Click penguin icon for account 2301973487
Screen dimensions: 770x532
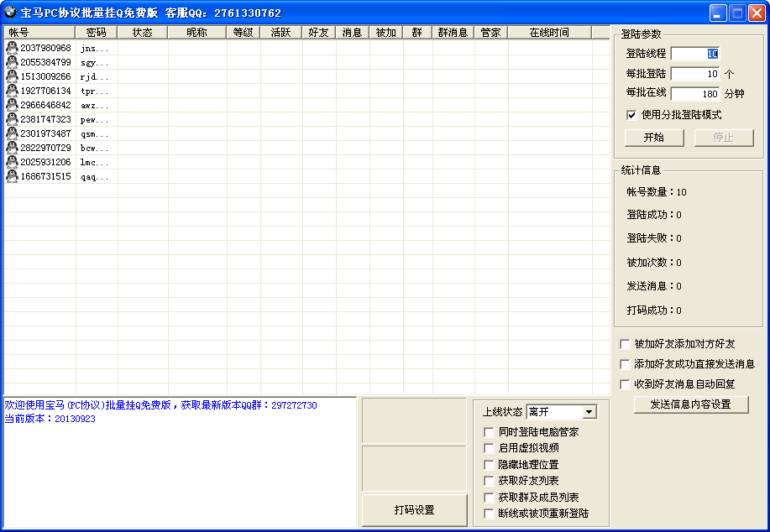tap(12, 133)
